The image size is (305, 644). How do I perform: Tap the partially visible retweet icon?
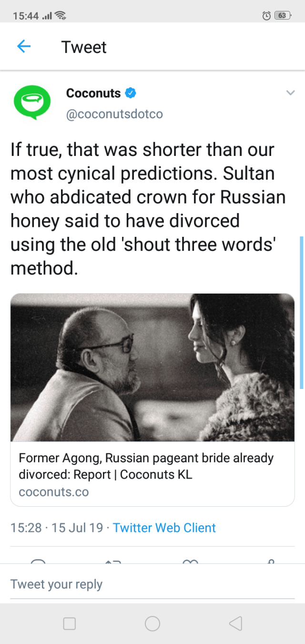(113, 562)
